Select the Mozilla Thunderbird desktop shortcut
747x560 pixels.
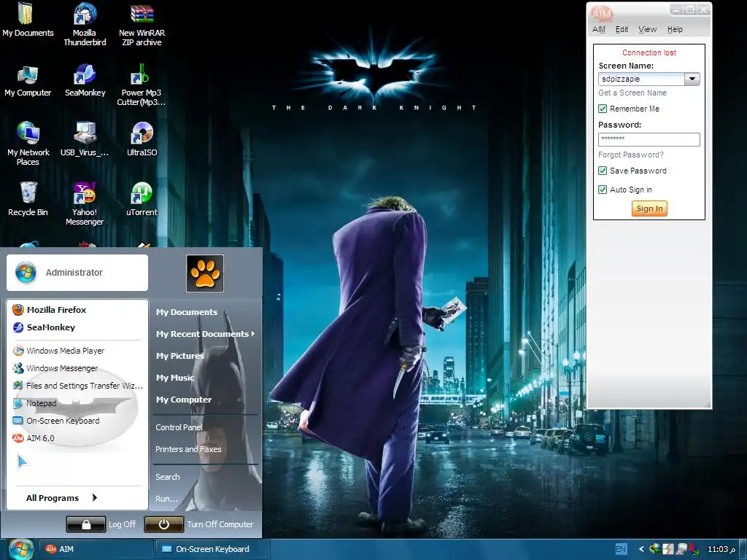[x=85, y=24]
